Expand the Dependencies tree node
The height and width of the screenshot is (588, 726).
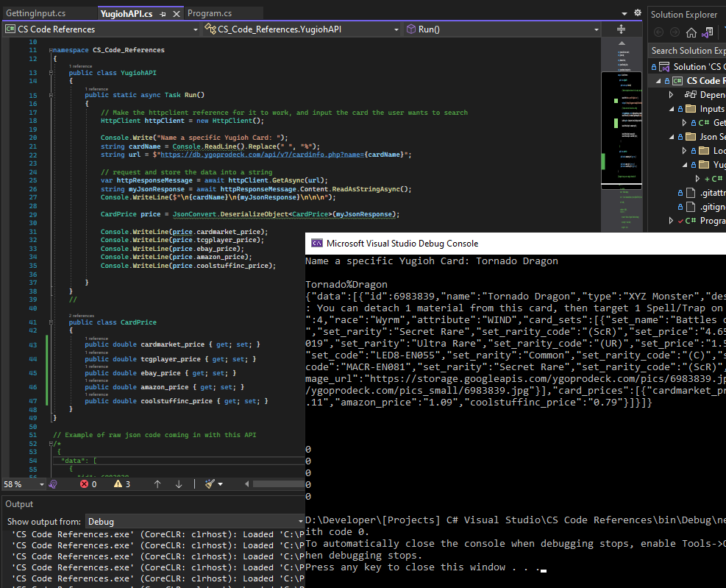671,95
